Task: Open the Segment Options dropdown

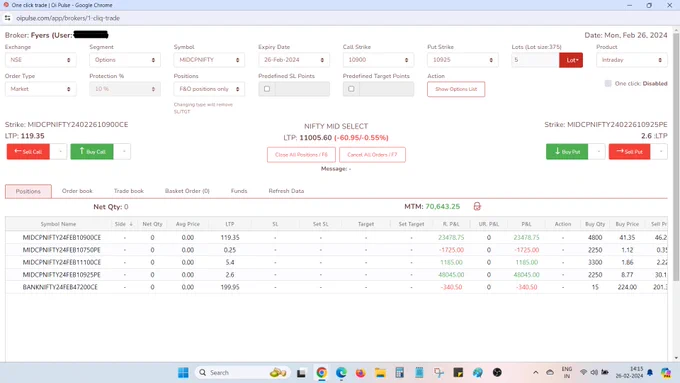Action: pos(125,60)
